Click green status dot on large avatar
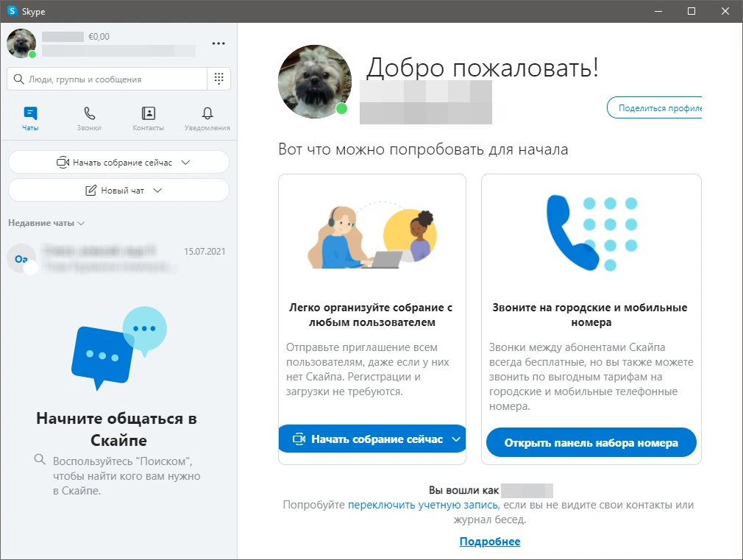The width and height of the screenshot is (743, 560). [341, 109]
